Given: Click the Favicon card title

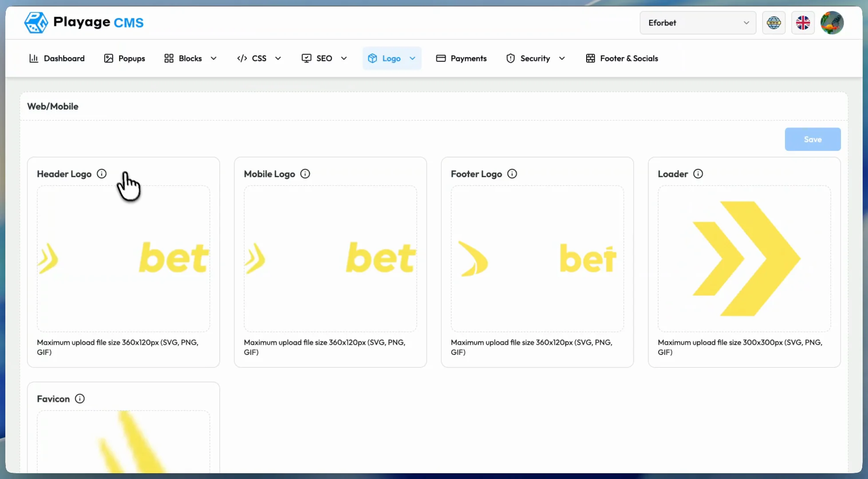Looking at the screenshot, I should click(x=53, y=399).
